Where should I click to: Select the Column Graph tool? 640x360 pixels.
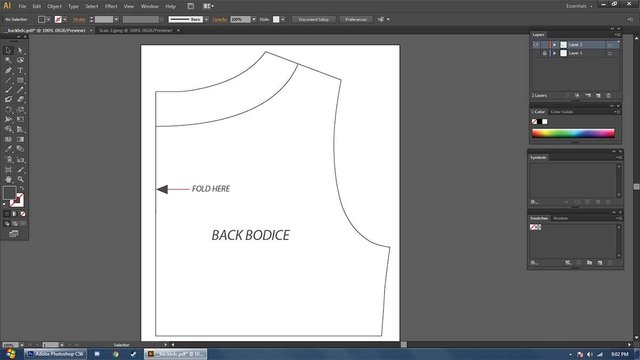20,160
